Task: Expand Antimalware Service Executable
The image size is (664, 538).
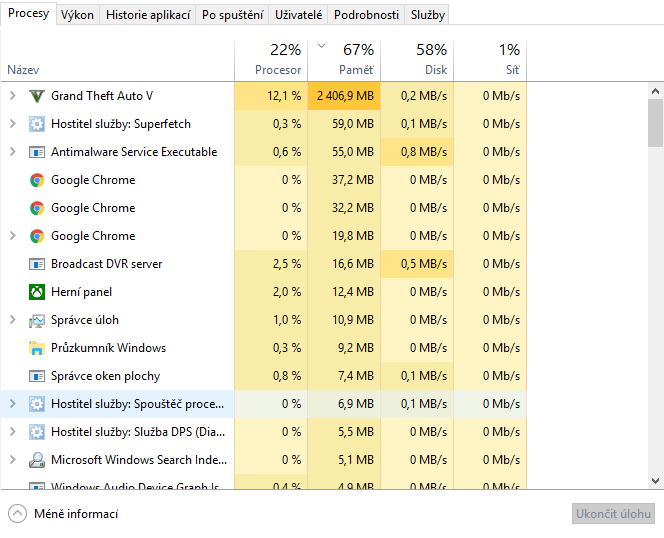Action: [x=13, y=152]
